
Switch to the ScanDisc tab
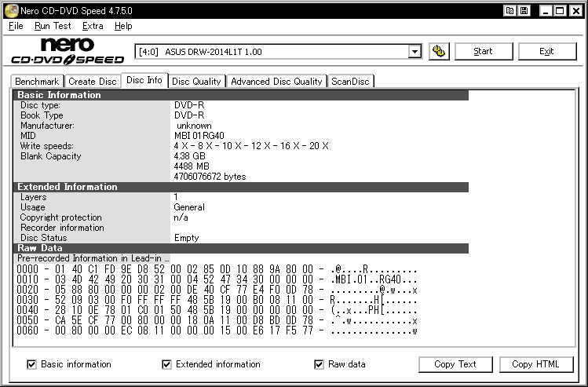coord(351,82)
